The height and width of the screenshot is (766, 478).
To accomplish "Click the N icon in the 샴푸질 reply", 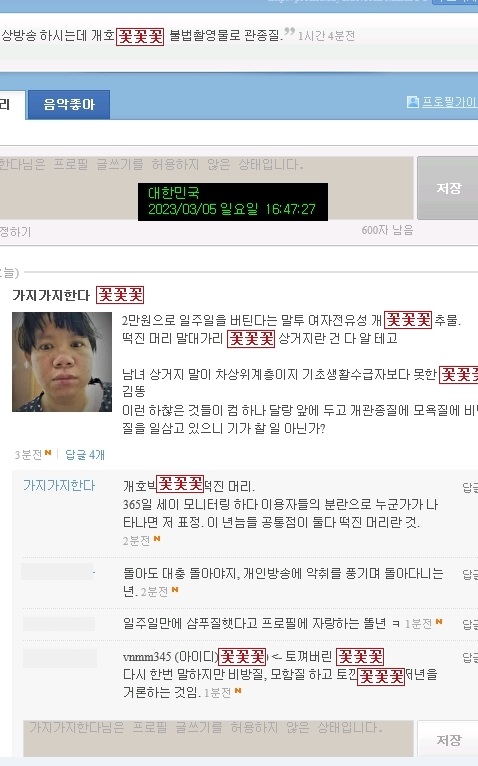I will click(439, 621).
